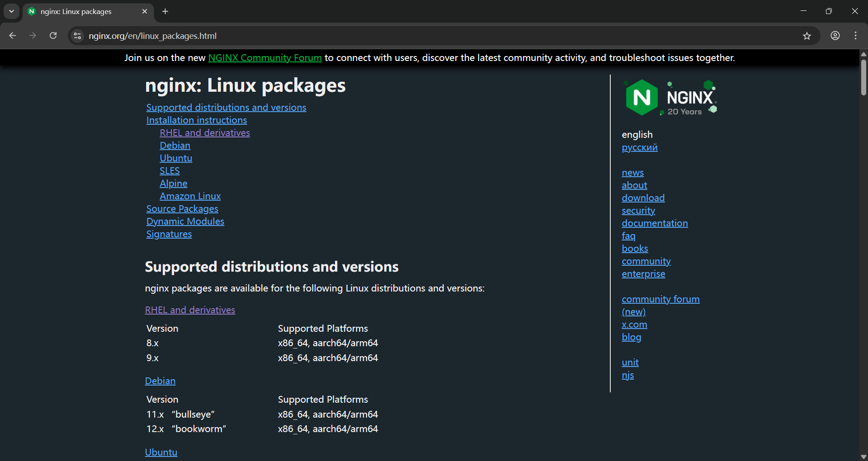Open site information icon in address bar
Image resolution: width=868 pixels, height=461 pixels.
(78, 36)
